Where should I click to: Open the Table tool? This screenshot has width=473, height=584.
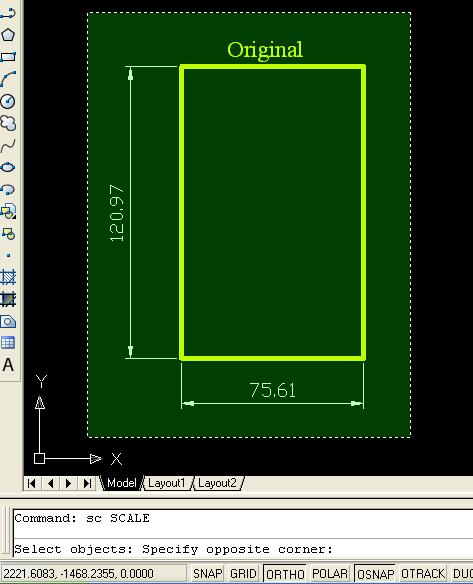click(x=8, y=343)
